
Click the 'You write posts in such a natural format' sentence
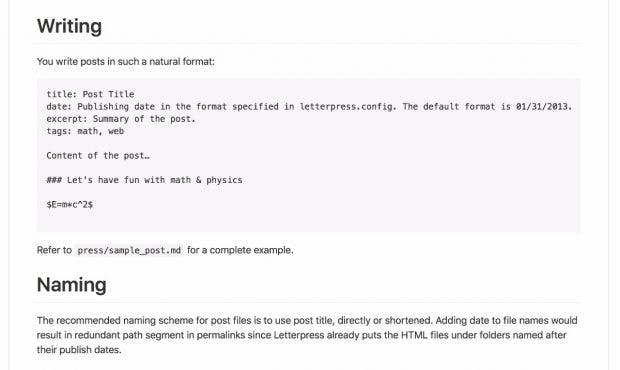126,62
